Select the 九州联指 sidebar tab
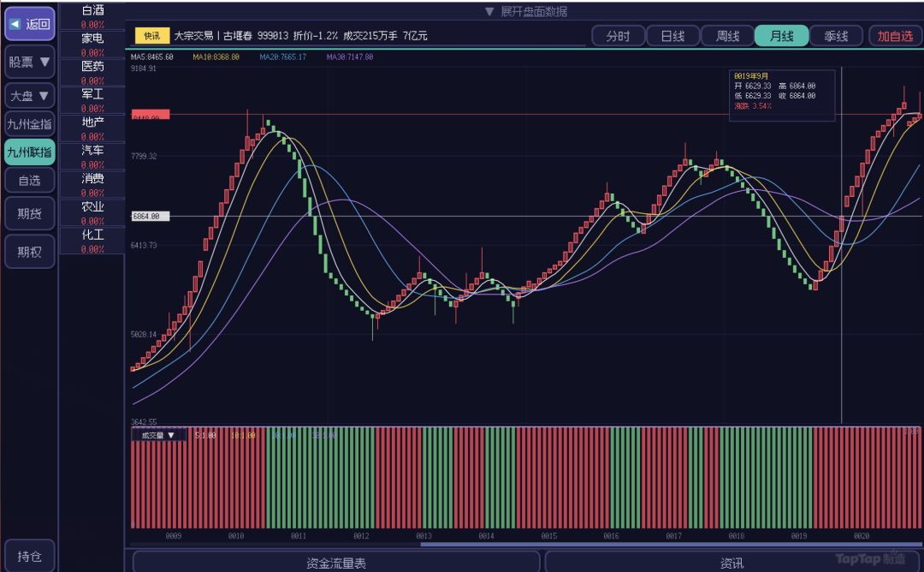Viewport: 924px width, 572px height. point(29,152)
